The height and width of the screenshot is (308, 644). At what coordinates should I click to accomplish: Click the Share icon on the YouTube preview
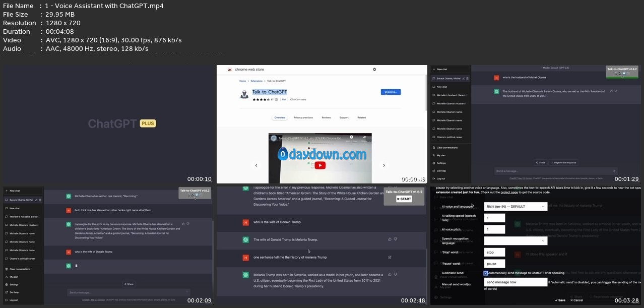pyautogui.click(x=365, y=138)
